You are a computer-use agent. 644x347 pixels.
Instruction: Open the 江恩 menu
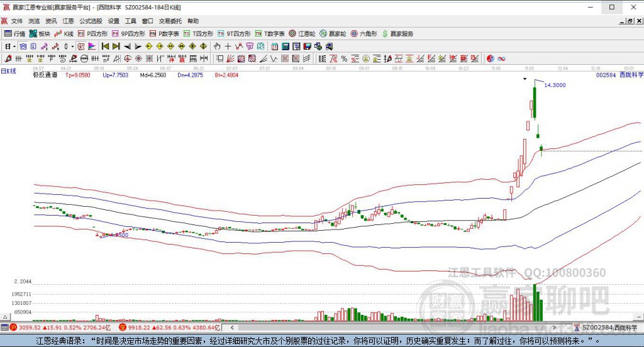[x=68, y=21]
